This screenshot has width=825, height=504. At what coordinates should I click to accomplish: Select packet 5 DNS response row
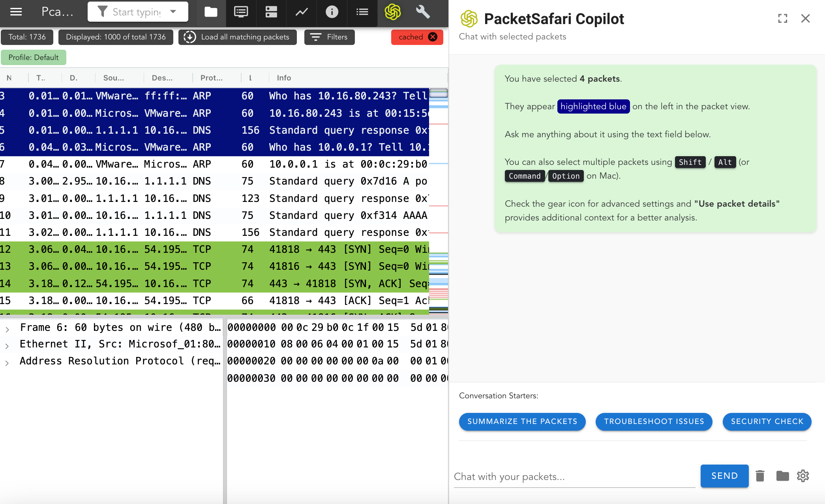click(214, 130)
